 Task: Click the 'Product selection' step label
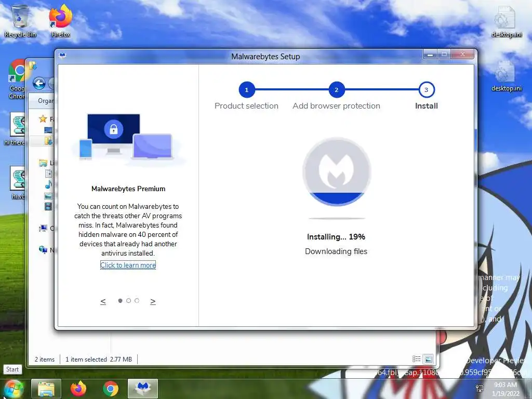[x=247, y=106]
